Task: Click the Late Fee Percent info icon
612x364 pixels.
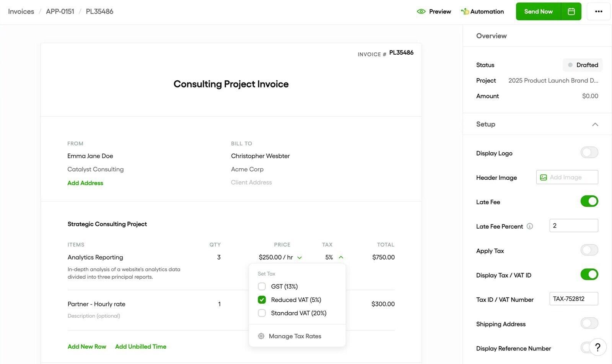Action: pos(530,226)
